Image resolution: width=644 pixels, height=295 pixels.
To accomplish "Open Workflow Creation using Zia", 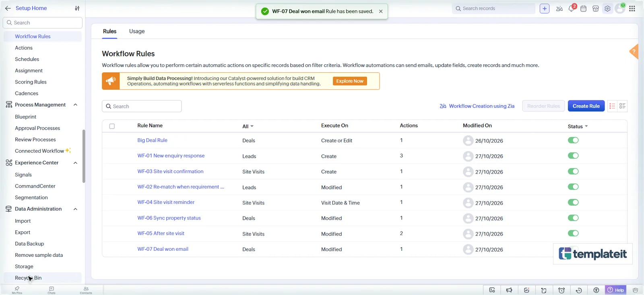I will 477,106.
